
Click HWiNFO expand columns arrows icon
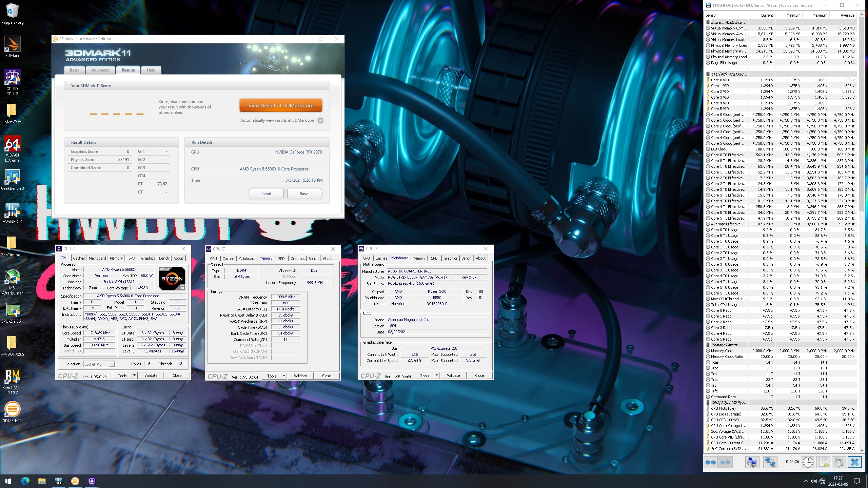pos(711,462)
